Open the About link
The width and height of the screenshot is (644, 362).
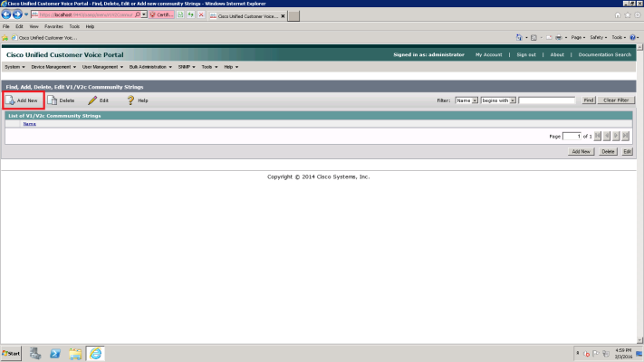557,54
